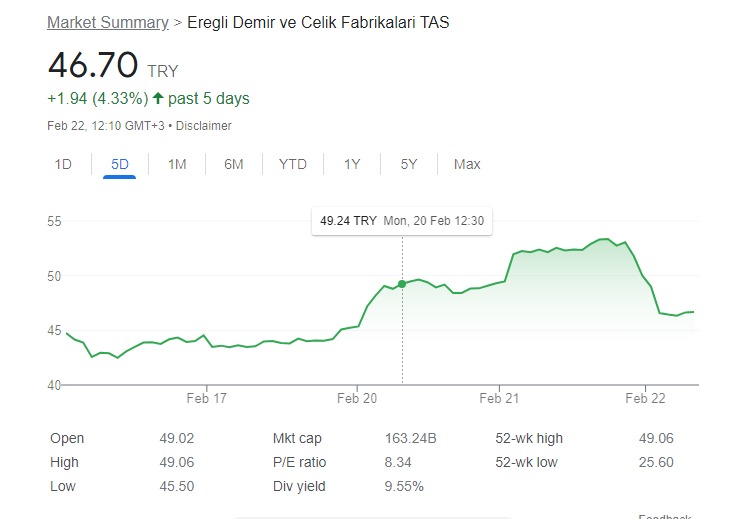Click the Feb 20 axis label

pos(357,398)
